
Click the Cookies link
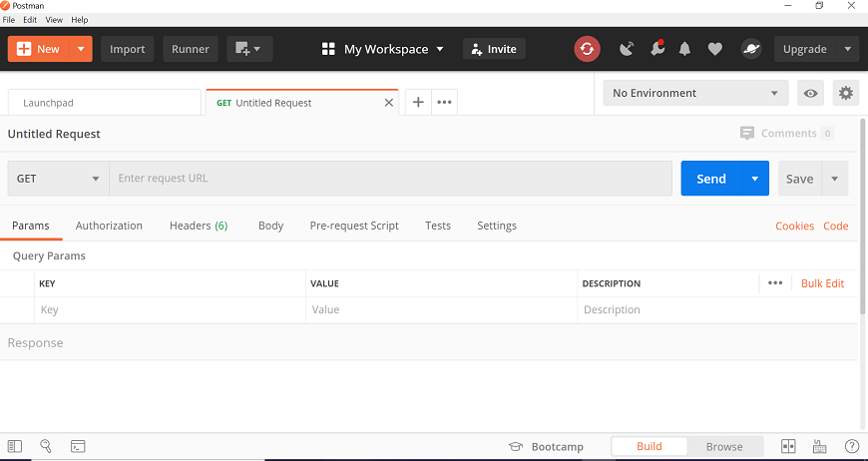(794, 226)
